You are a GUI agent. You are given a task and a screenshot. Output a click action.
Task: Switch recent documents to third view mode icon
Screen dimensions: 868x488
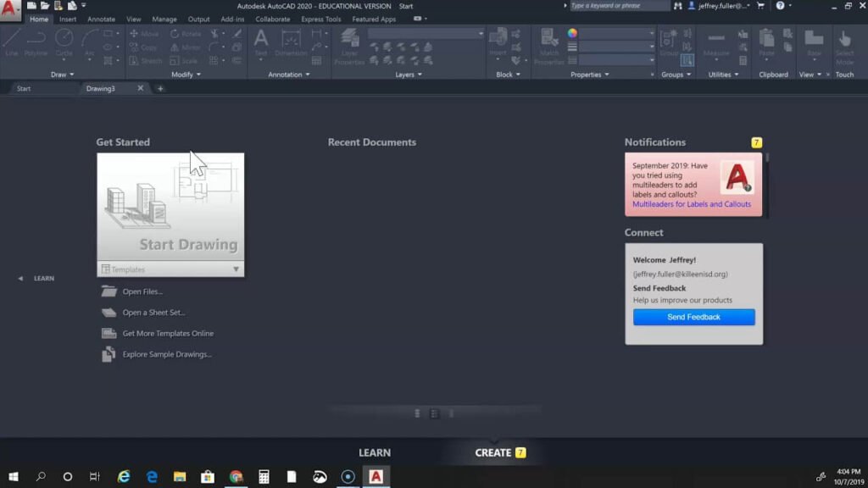coord(451,413)
